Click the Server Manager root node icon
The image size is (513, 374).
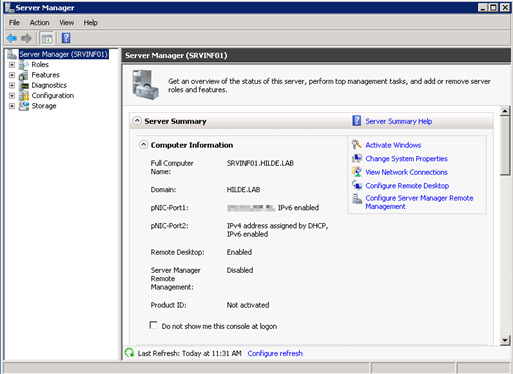12,54
